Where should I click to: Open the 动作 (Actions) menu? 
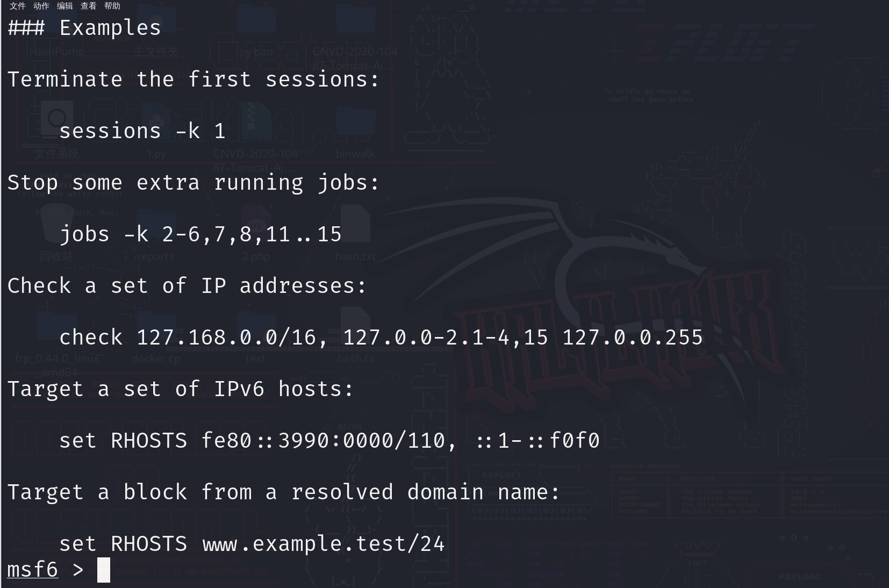click(x=41, y=6)
